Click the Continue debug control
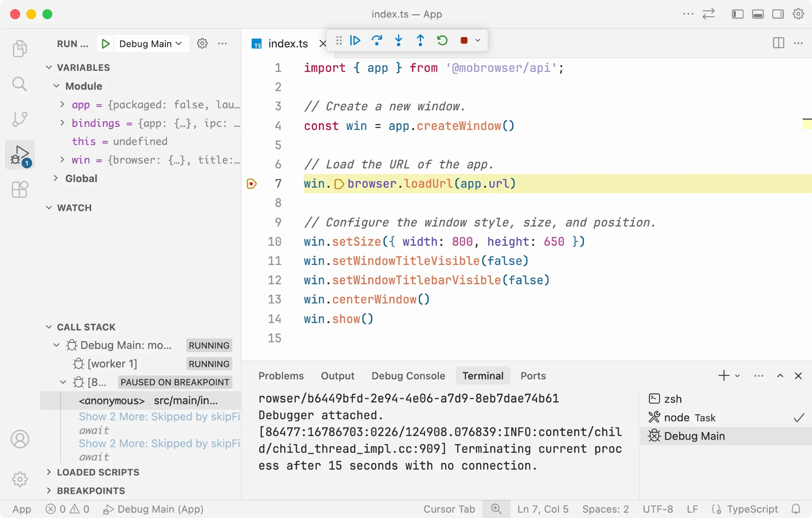The image size is (812, 518). click(x=355, y=40)
